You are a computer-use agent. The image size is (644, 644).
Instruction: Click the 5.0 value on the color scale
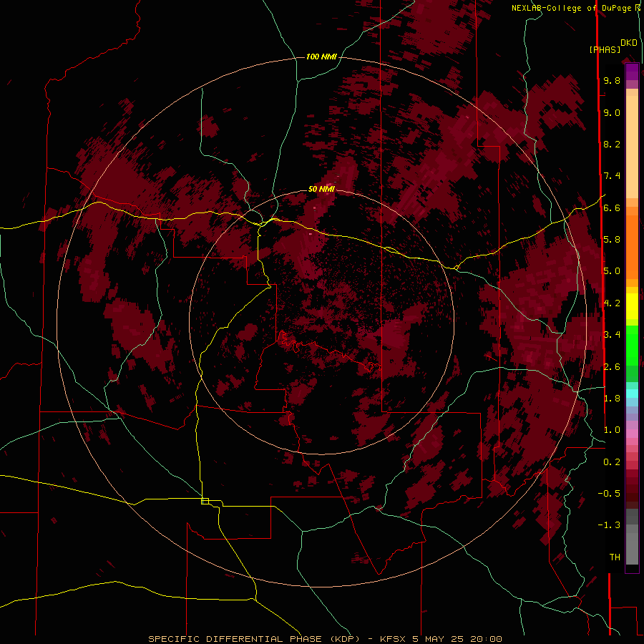point(612,271)
